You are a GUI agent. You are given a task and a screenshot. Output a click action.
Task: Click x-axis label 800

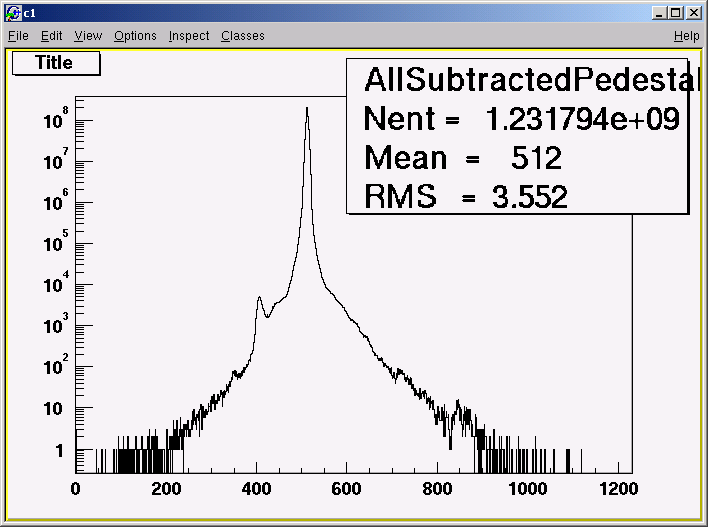pos(437,489)
